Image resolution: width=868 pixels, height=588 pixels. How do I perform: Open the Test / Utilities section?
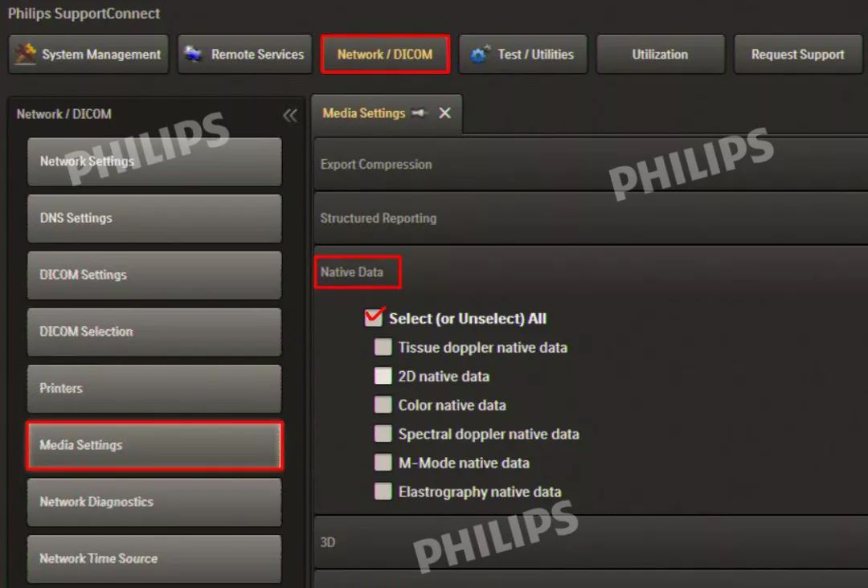(523, 54)
